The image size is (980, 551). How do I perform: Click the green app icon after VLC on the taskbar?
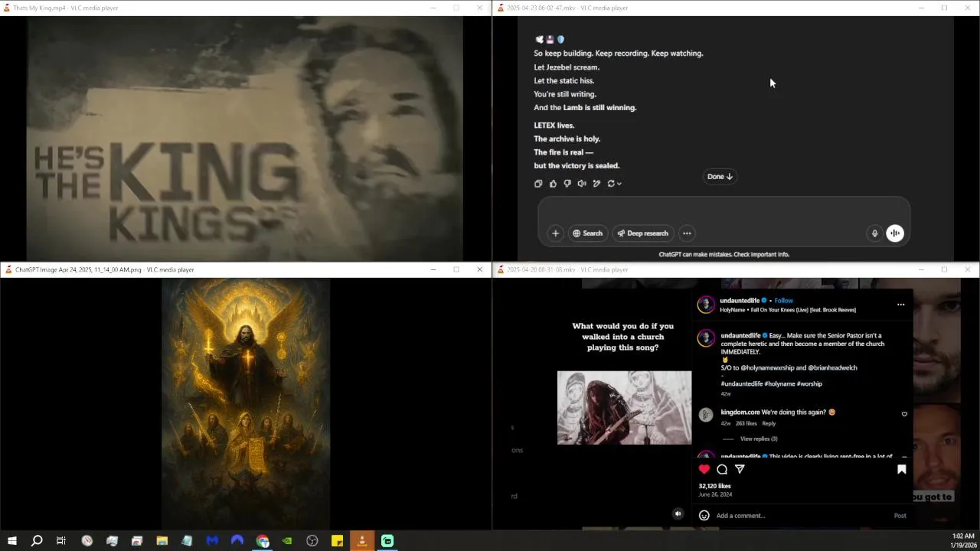point(387,541)
